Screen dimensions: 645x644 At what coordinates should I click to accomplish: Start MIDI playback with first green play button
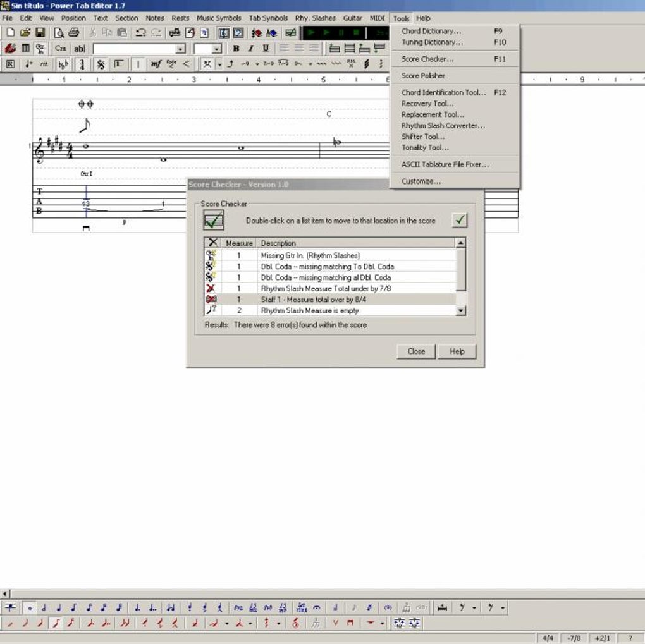(x=311, y=32)
